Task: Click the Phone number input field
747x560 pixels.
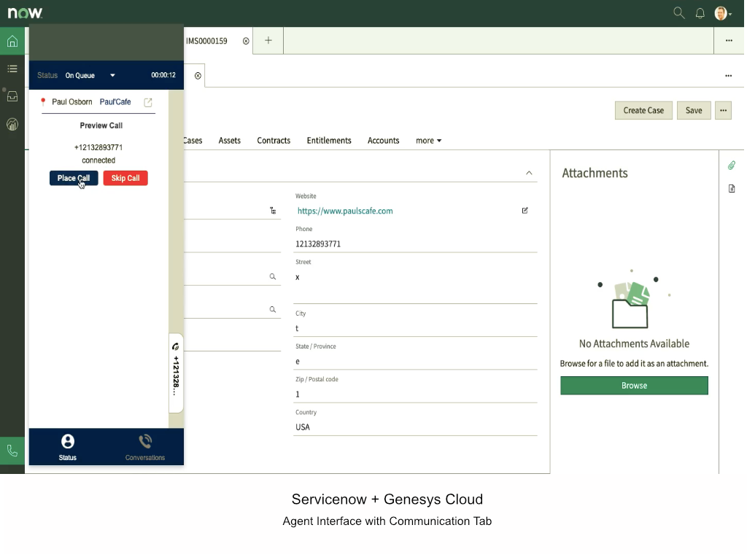Action: point(414,244)
